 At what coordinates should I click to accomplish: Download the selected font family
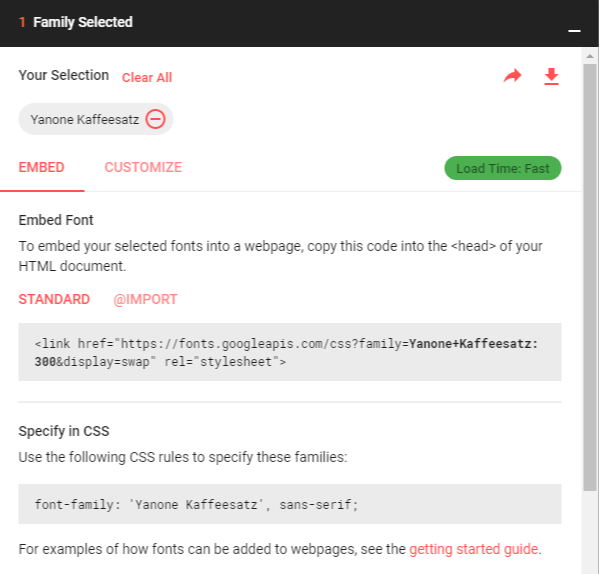[x=551, y=76]
